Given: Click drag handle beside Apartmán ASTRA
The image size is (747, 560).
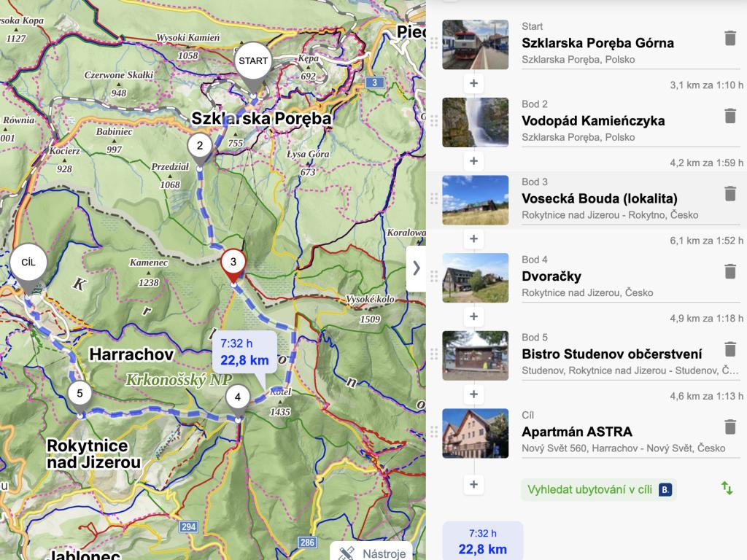Looking at the screenshot, I should click(x=434, y=432).
